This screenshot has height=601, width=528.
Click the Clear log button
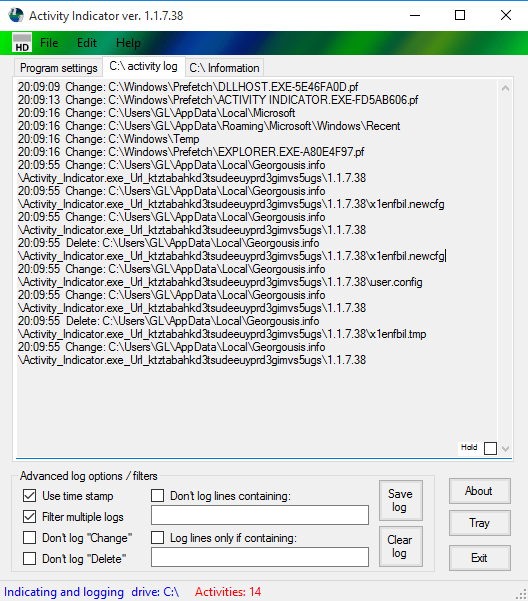[x=401, y=546]
